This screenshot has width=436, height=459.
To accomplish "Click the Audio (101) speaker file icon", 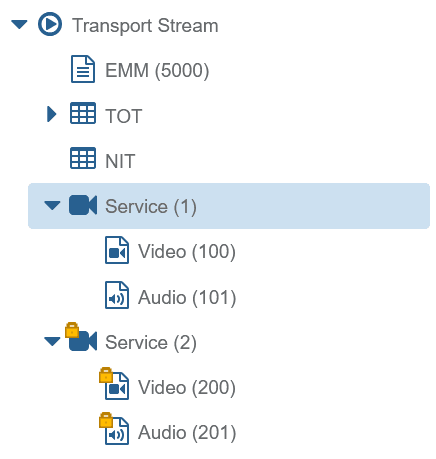I will tap(117, 295).
